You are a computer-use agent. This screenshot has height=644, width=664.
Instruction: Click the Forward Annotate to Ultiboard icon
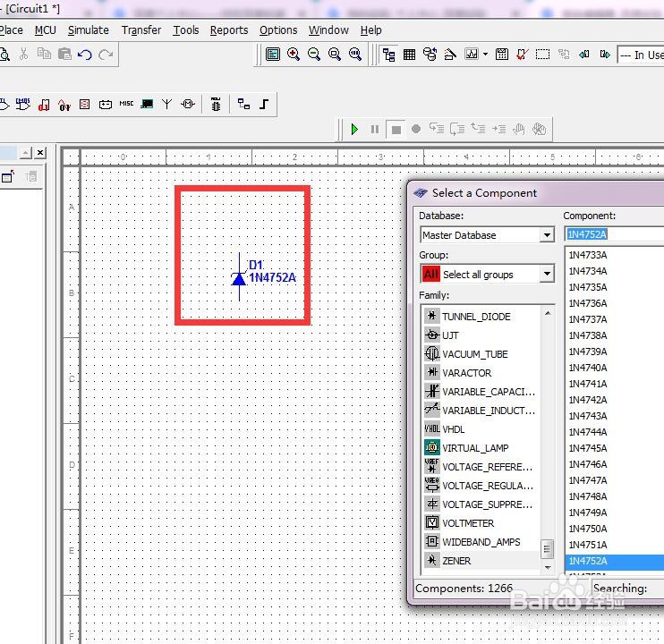pyautogui.click(x=605, y=55)
